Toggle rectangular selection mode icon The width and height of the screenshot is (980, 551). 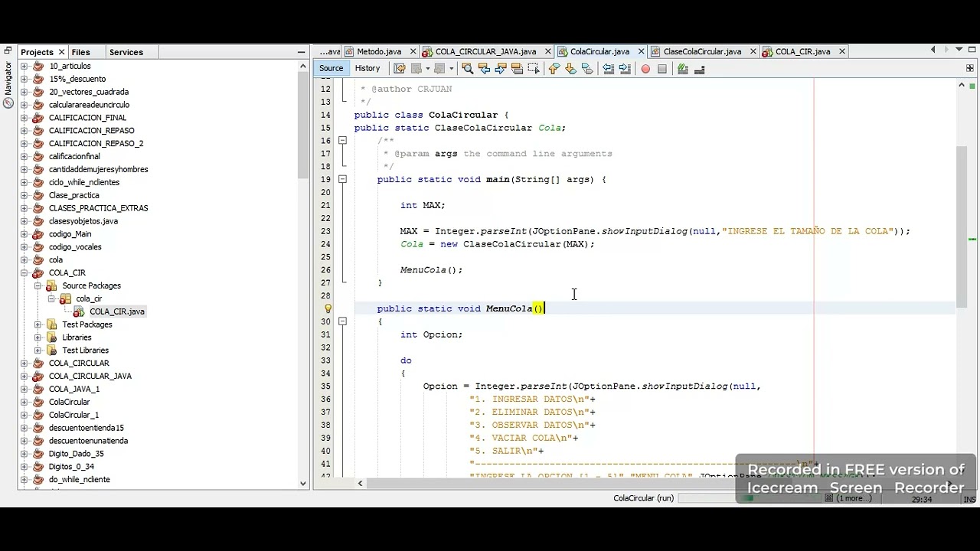point(533,69)
